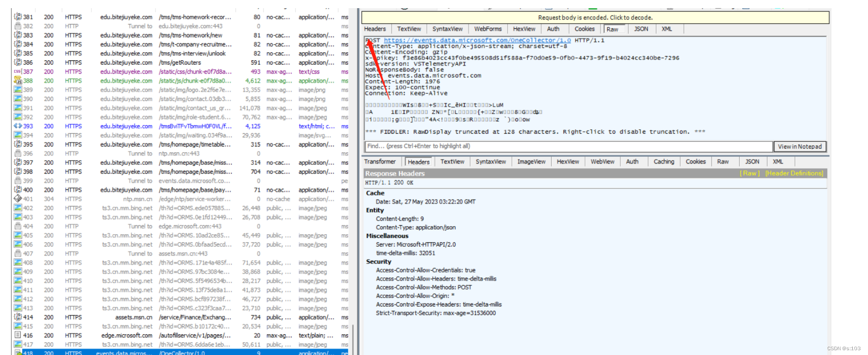
Task: Click the 'Date: Sat, 27 May 2023' header
Action: click(425, 202)
